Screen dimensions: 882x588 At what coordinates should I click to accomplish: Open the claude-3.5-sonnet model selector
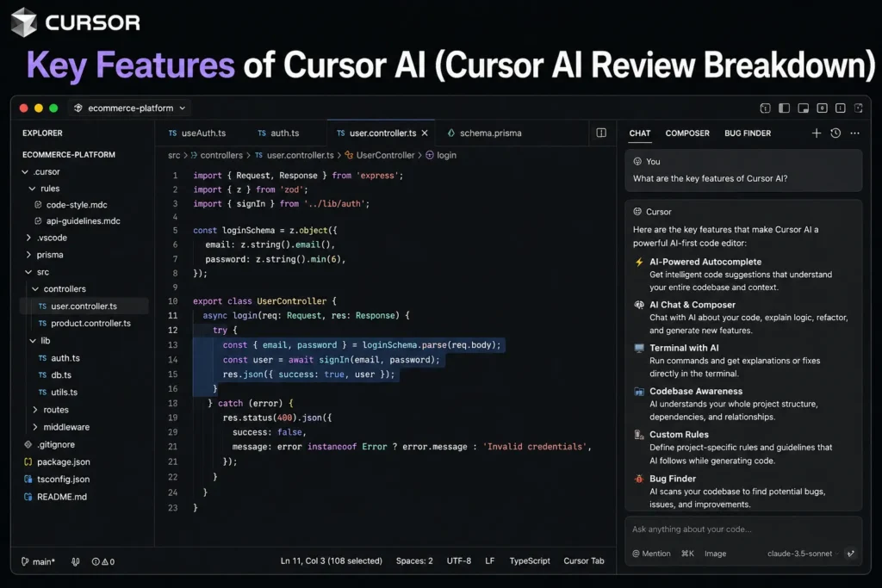(x=803, y=554)
